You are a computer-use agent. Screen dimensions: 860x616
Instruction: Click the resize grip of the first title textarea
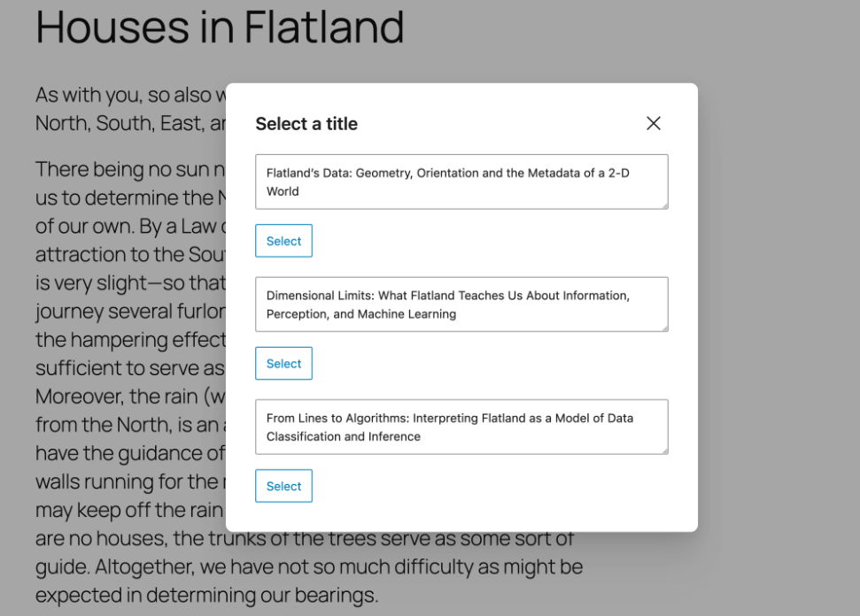[662, 204]
